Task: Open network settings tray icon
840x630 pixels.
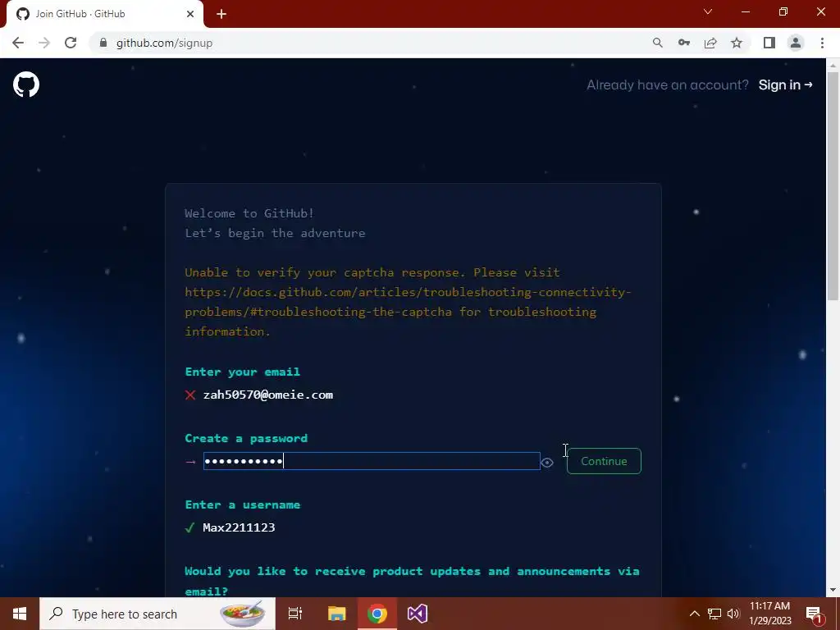Action: point(714,614)
